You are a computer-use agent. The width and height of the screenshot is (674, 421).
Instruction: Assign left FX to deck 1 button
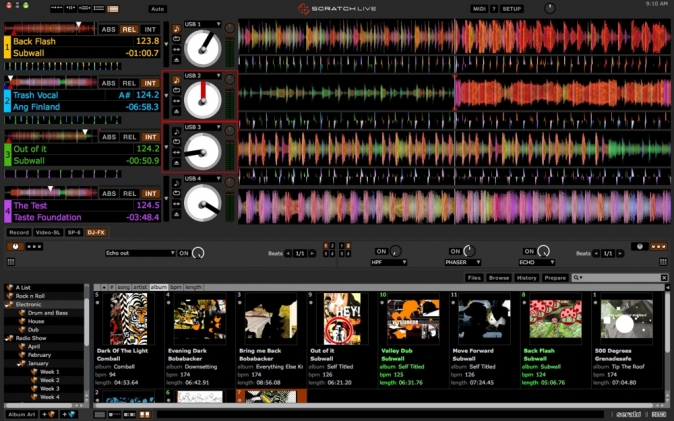326,246
